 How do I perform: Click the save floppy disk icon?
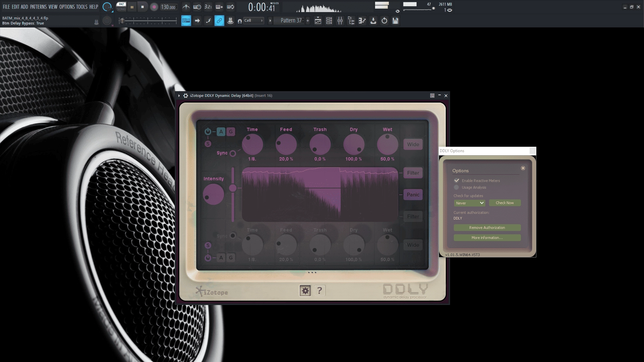click(395, 21)
